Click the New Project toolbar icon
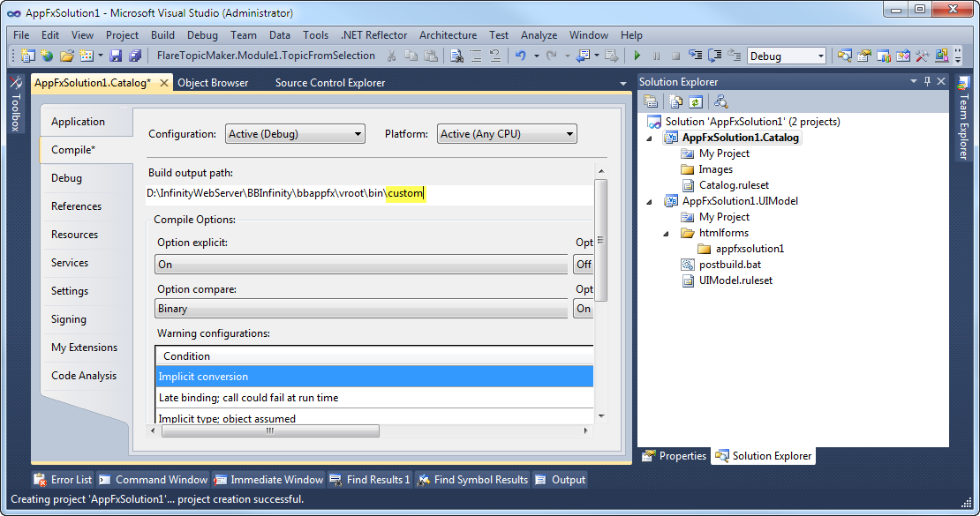980x516 pixels. click(28, 56)
